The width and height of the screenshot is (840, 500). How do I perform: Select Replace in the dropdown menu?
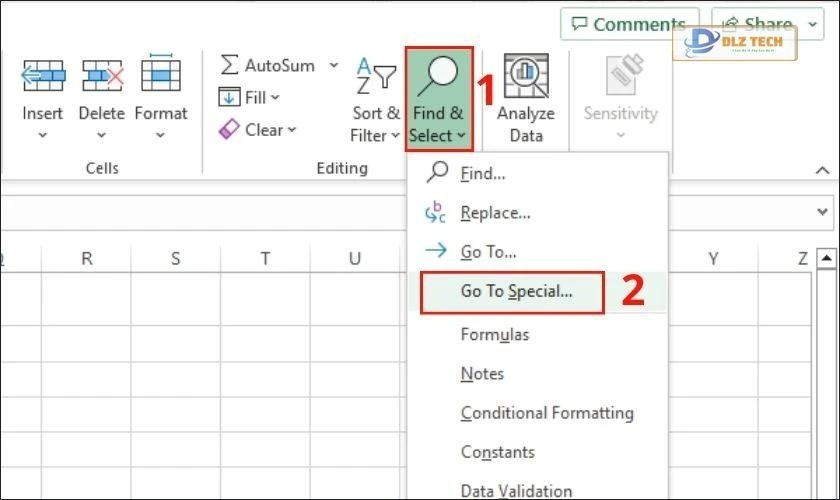click(495, 213)
